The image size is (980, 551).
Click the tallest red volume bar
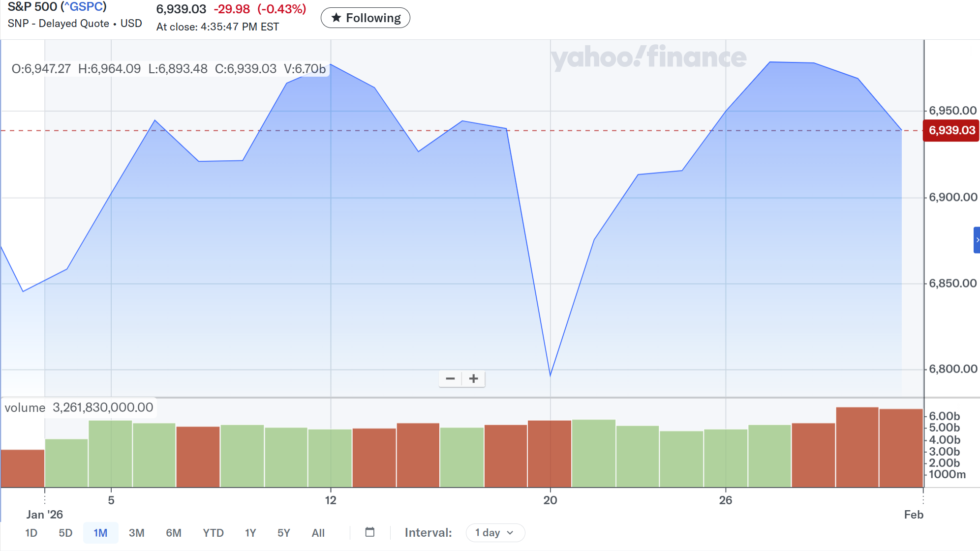click(x=857, y=447)
